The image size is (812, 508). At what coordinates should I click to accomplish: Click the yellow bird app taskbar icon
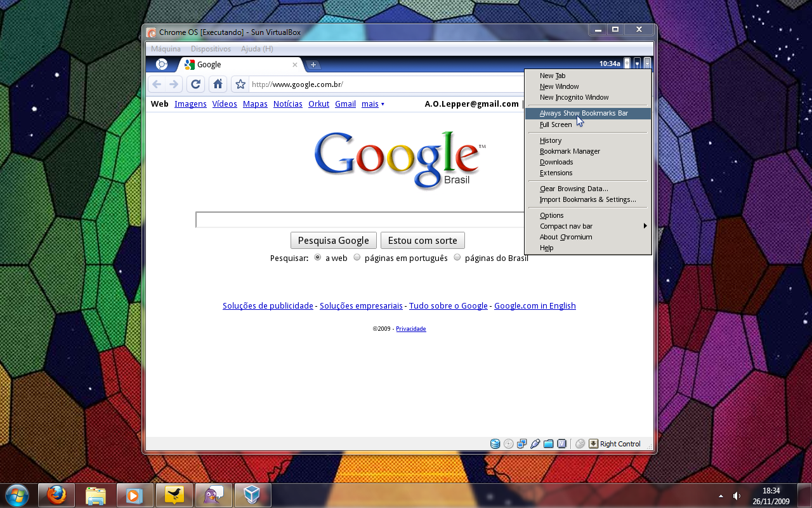tap(174, 495)
